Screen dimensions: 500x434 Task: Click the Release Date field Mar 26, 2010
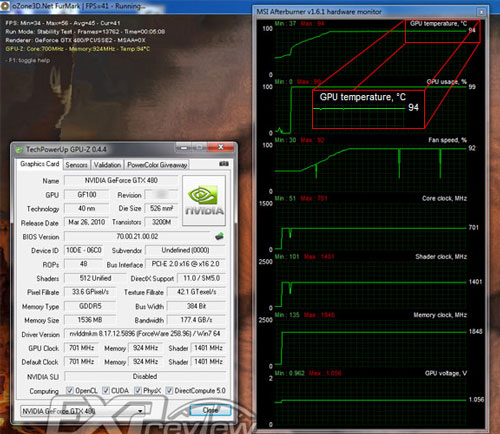point(87,222)
